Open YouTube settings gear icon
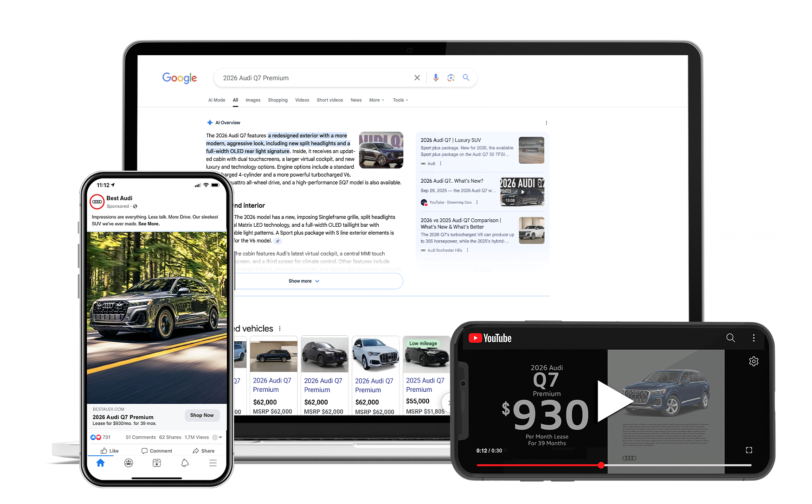 click(754, 361)
